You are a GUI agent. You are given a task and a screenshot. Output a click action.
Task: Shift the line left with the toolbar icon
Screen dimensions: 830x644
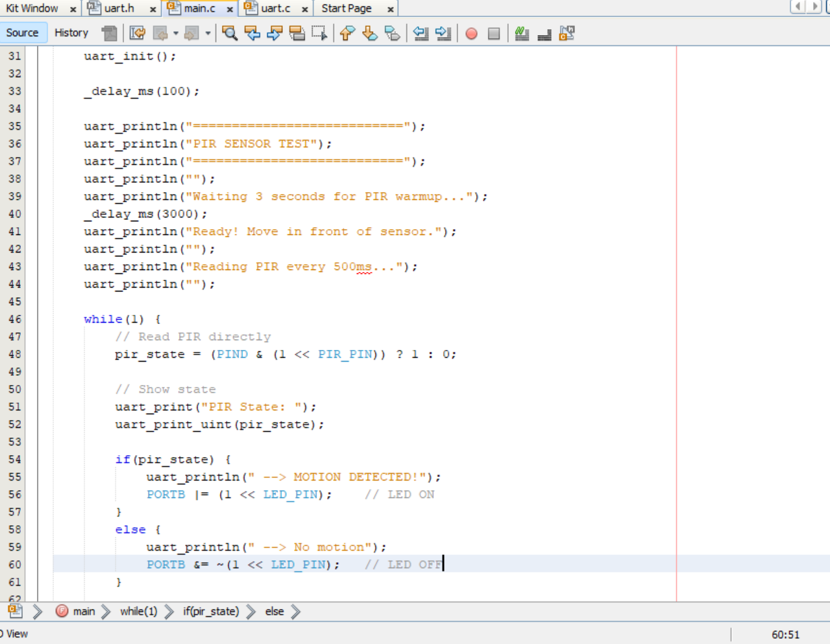pyautogui.click(x=421, y=33)
